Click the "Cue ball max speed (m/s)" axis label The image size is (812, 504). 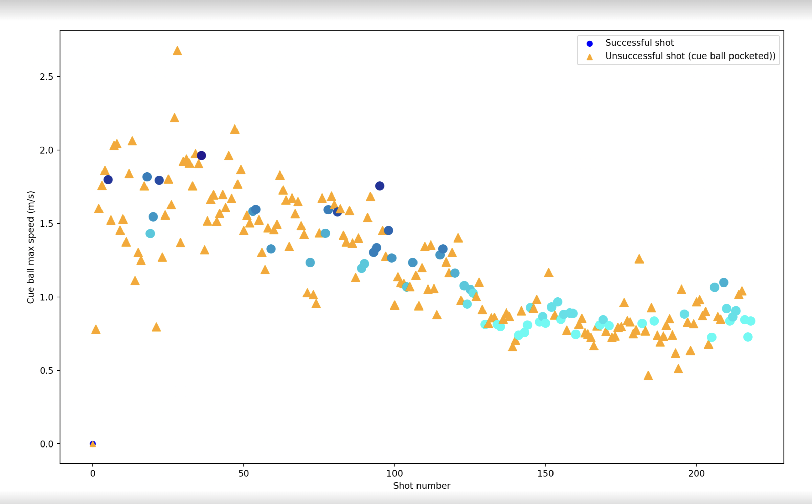(x=31, y=247)
